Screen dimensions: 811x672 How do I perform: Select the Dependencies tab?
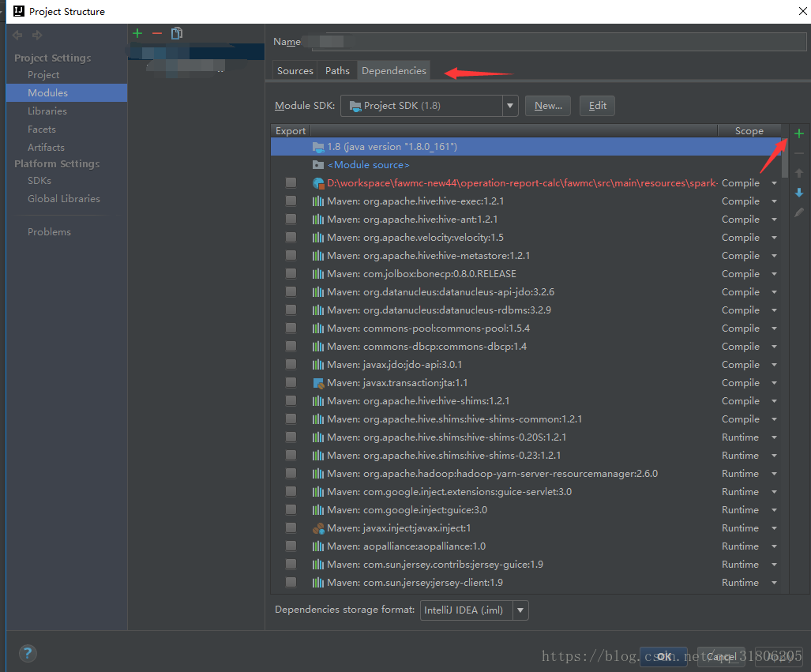pos(393,71)
